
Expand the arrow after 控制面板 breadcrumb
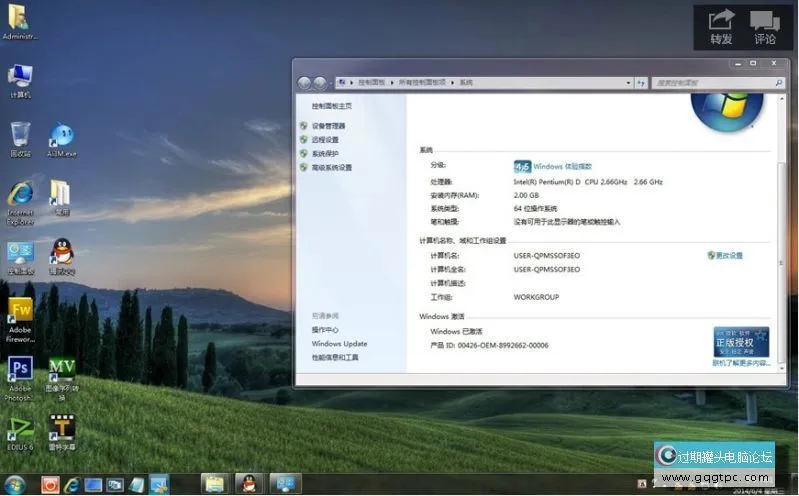click(392, 83)
